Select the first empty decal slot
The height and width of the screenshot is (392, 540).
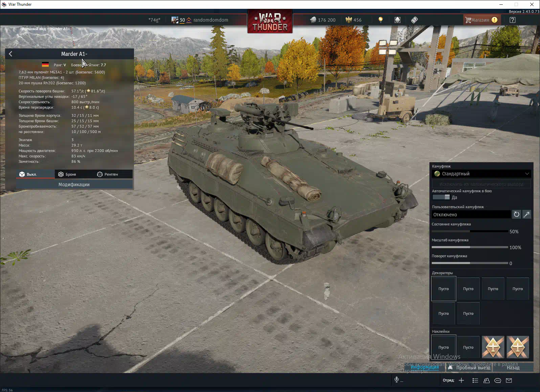pos(444,347)
